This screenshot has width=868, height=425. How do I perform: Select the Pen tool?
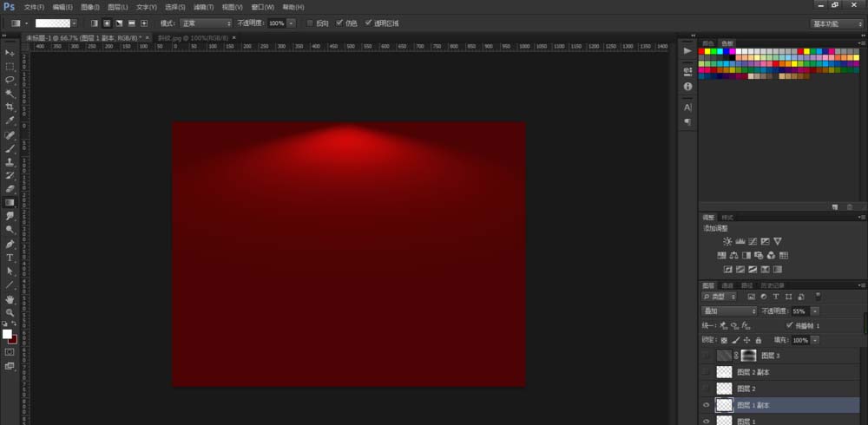(10, 244)
